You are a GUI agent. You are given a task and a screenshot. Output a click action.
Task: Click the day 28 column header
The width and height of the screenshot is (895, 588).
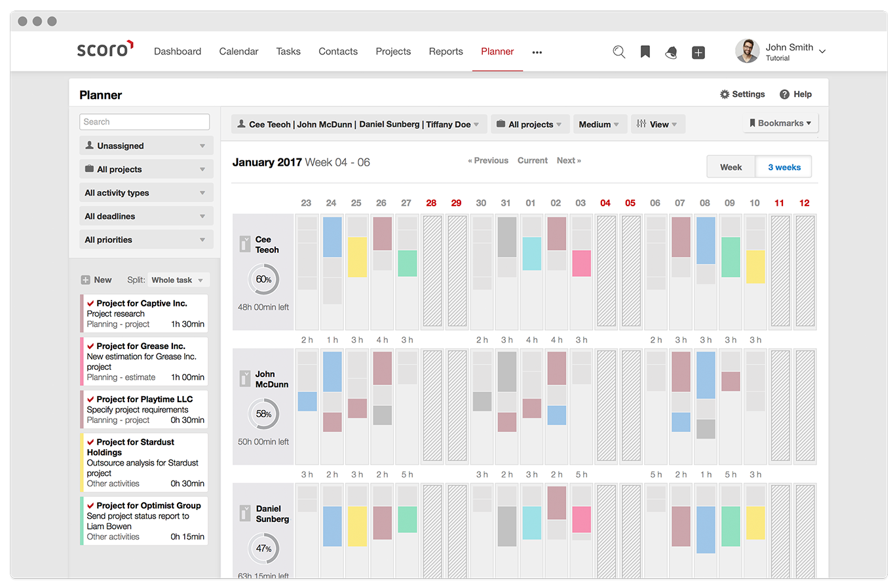pos(431,203)
